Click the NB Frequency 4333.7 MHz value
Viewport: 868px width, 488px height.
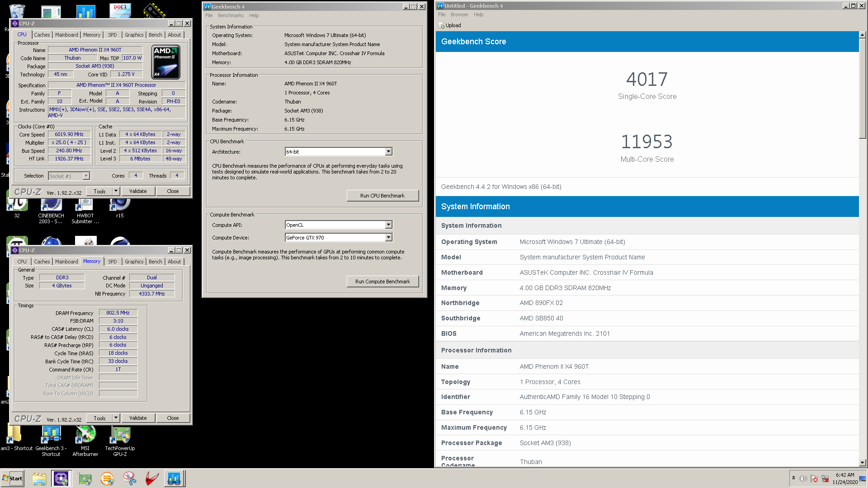click(152, 294)
